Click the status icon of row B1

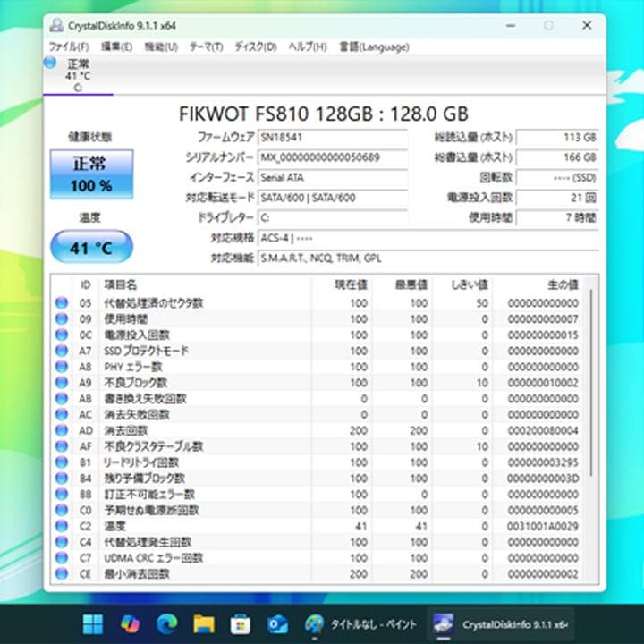click(x=62, y=462)
